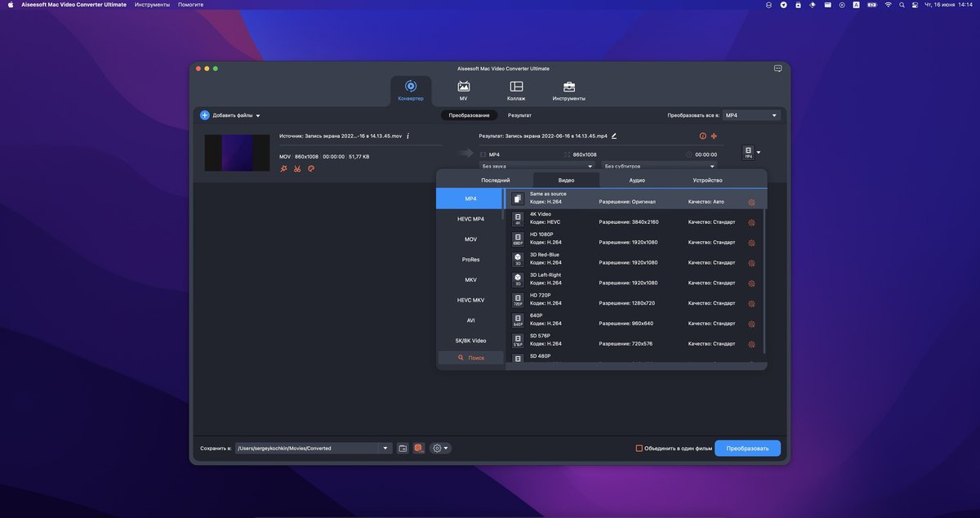This screenshot has width=980, height=518.
Task: Click the third orange effect icon under MOV info
Action: (310, 169)
